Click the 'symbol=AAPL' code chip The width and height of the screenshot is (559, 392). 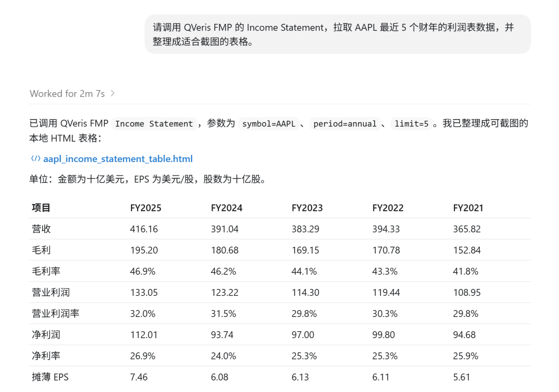click(269, 124)
